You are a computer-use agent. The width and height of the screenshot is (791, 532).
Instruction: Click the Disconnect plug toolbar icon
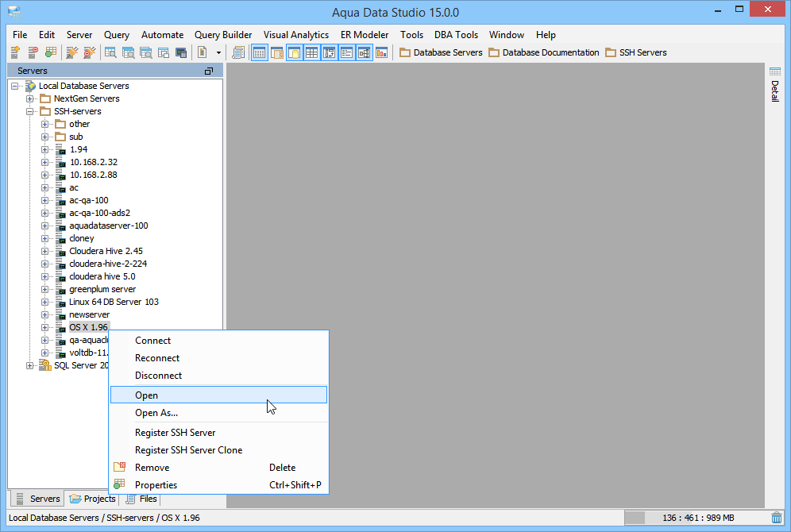point(90,52)
